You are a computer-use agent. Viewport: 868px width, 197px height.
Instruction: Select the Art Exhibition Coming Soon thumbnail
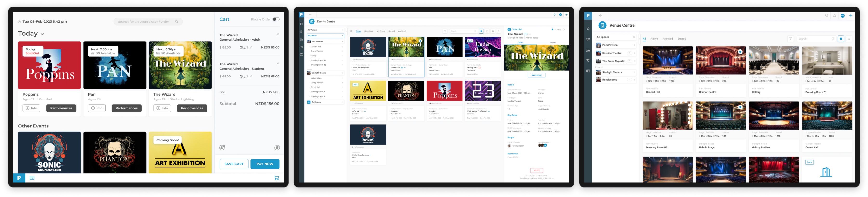coord(180,153)
